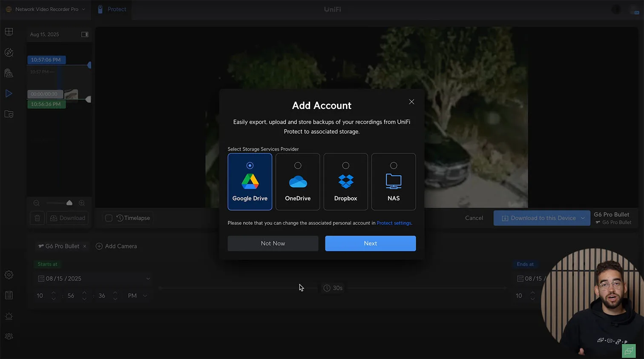Viewport: 644px width, 359px height.
Task: Increase the start minute value
Action: click(x=84, y=292)
